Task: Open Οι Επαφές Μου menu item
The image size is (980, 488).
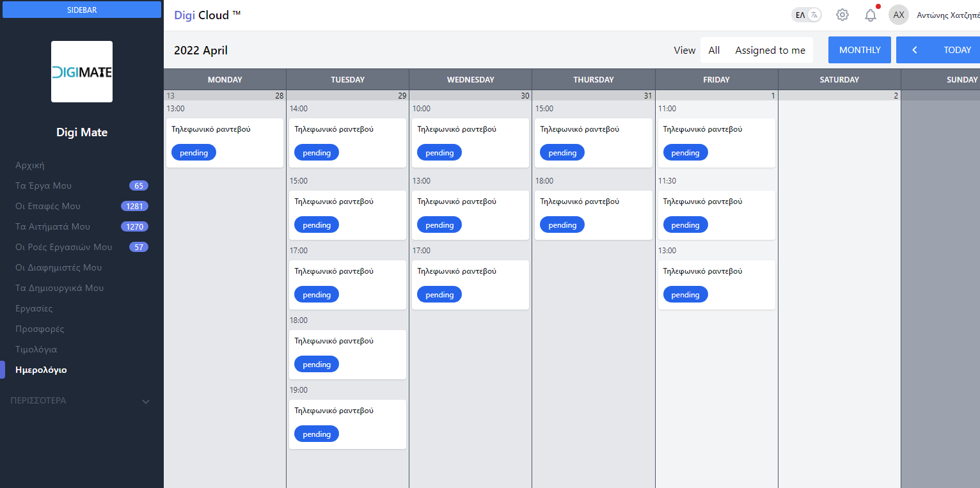Action: tap(48, 206)
